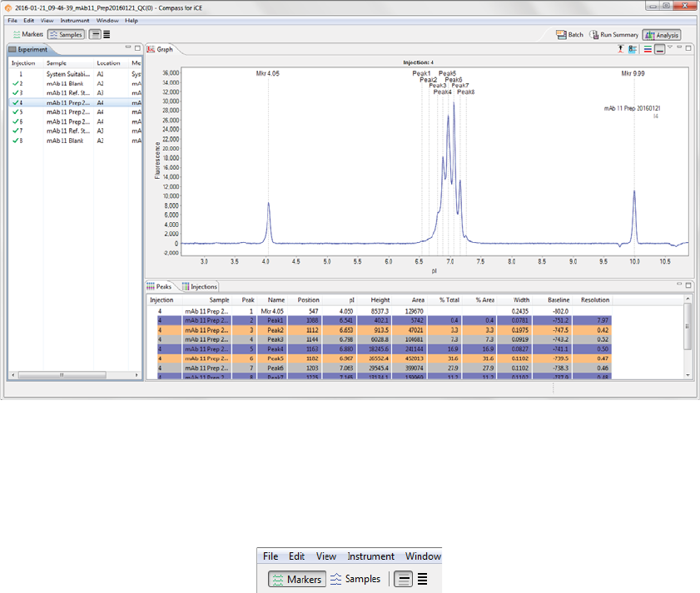Maximize the Graph panel
Screen dimensions: 700x593
point(688,48)
